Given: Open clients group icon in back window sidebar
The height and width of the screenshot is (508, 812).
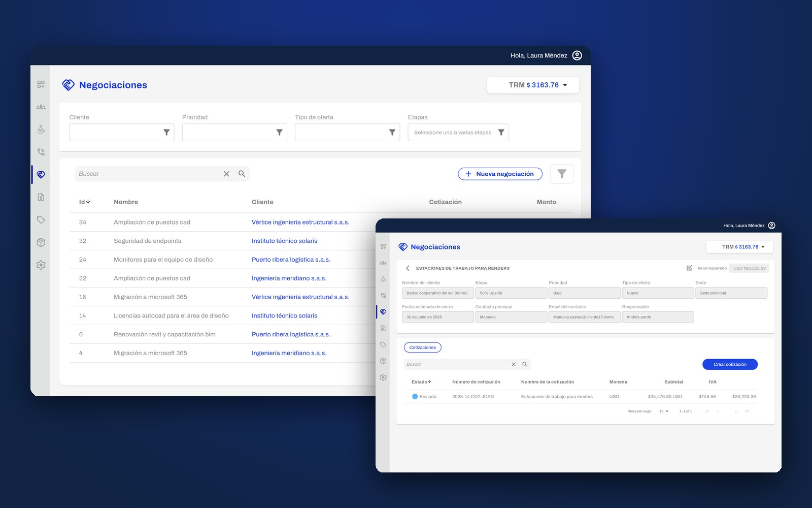Looking at the screenshot, I should (x=41, y=107).
